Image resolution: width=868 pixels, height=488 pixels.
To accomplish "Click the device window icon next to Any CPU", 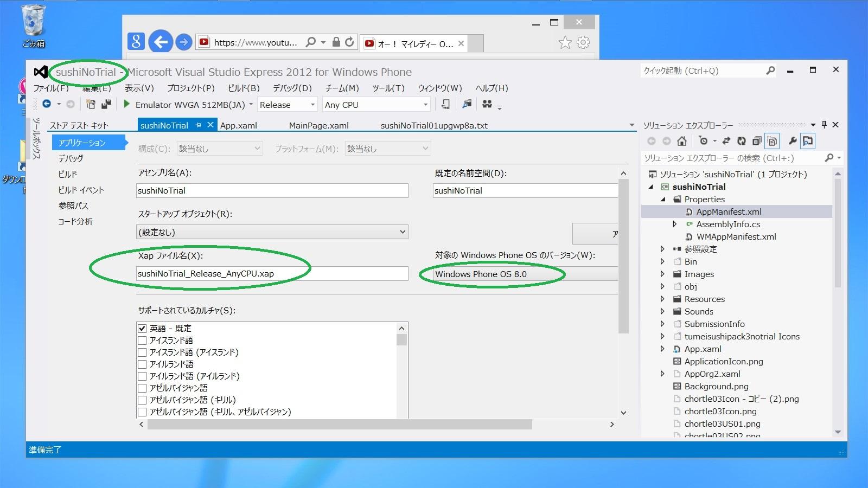I will 445,104.
